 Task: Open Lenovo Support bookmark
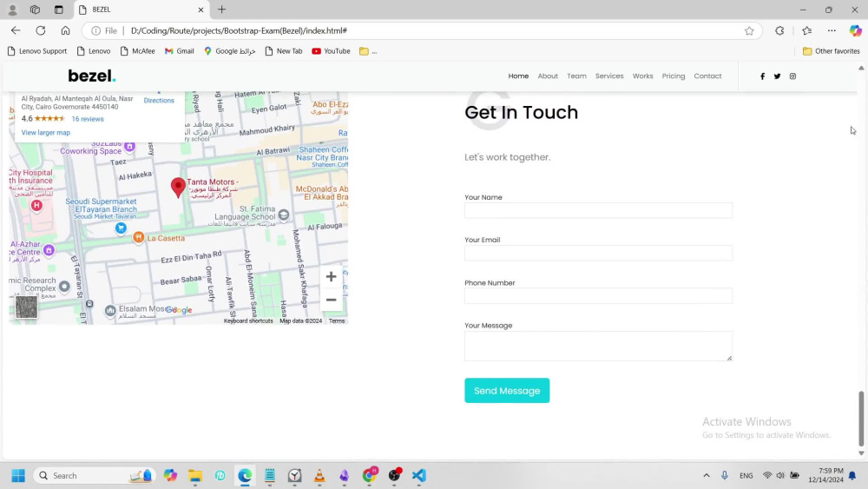[x=37, y=51]
